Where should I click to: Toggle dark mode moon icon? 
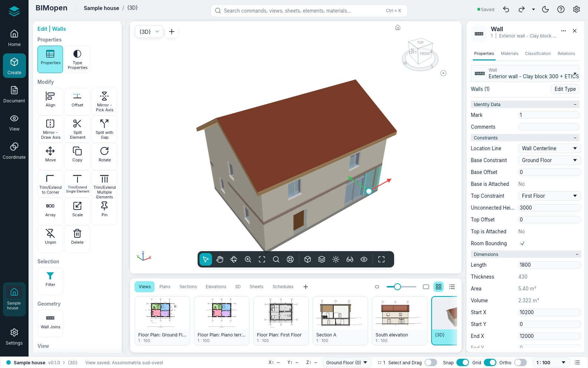point(545,10)
